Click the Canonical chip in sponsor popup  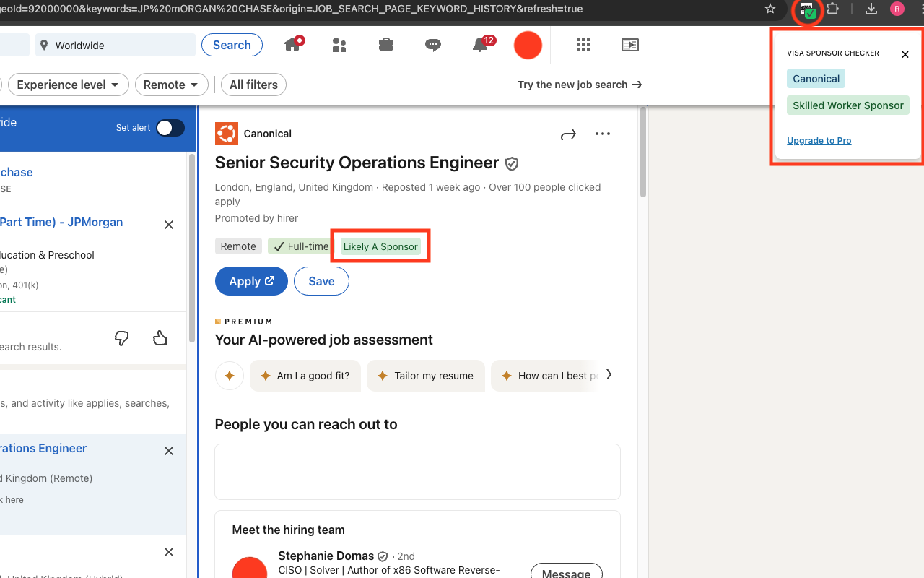[x=816, y=79]
